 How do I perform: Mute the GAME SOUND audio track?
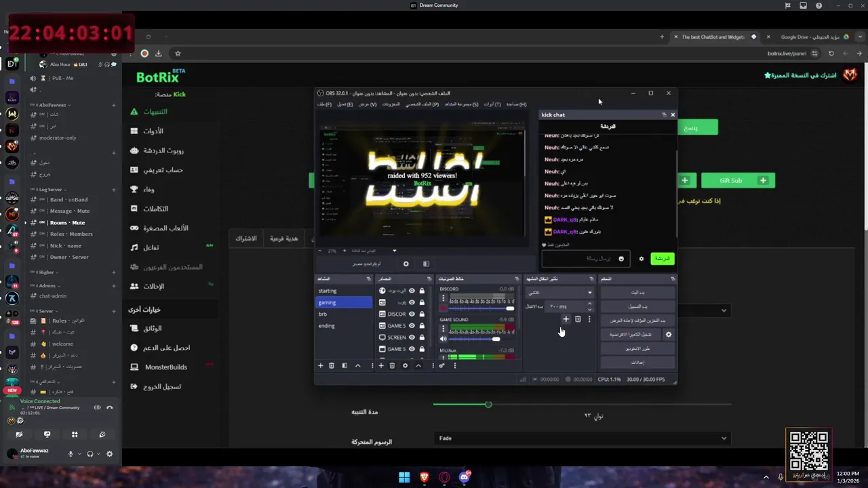coord(443,339)
